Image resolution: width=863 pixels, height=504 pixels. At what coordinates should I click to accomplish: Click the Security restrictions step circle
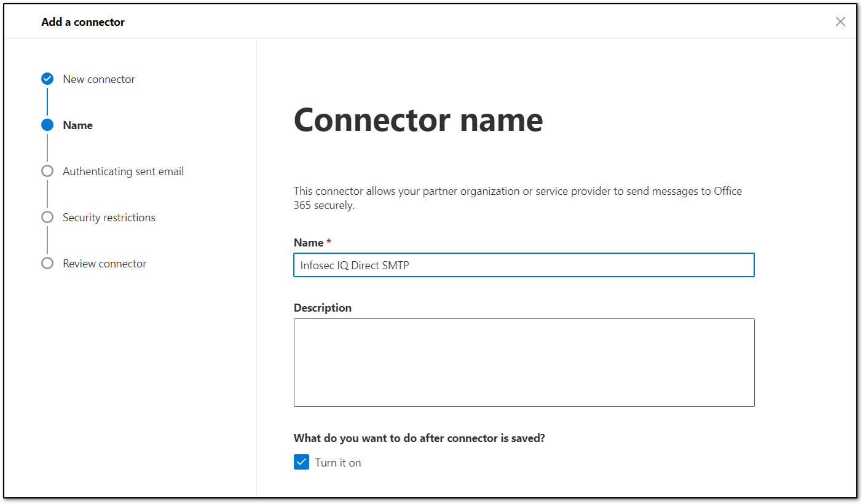click(47, 217)
